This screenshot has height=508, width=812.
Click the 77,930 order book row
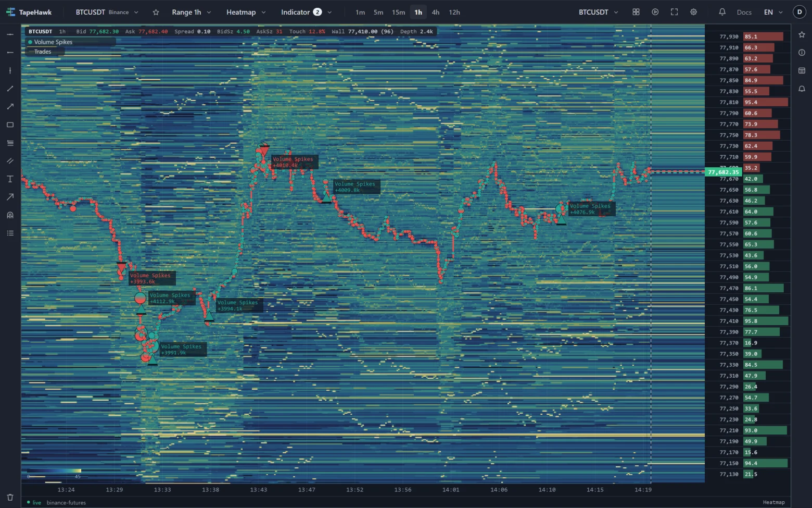point(748,36)
